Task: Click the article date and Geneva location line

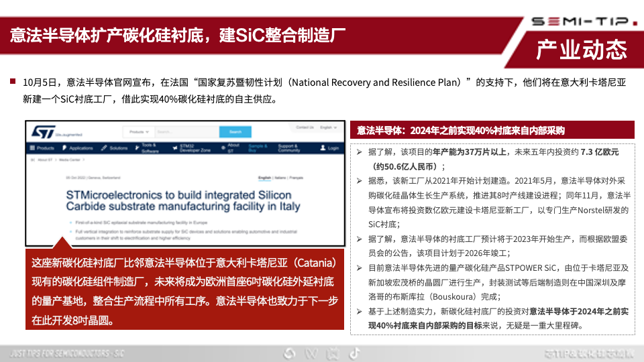Action: tap(93, 178)
